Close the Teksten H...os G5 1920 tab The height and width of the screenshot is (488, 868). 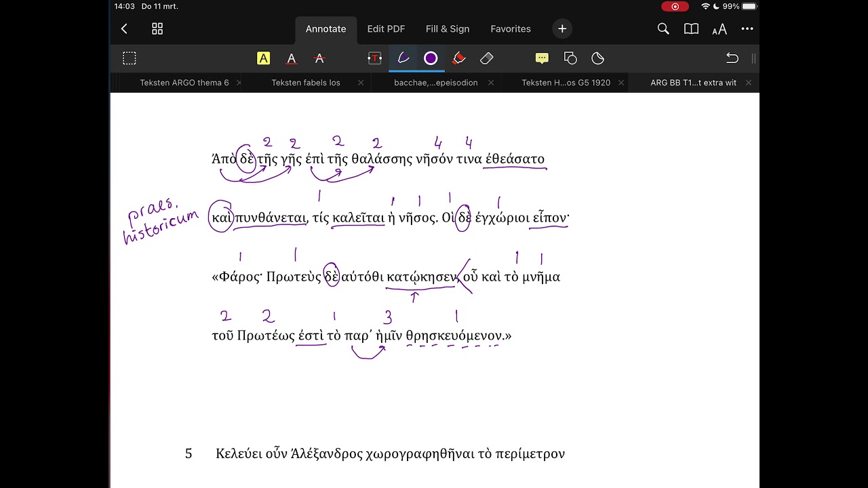point(621,83)
